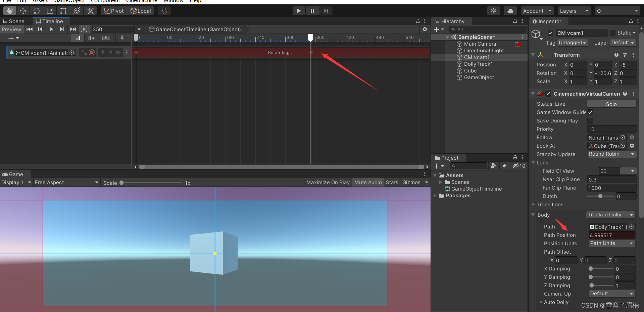644x312 pixels.
Task: Select the Rotate tool
Action: click(x=36, y=10)
